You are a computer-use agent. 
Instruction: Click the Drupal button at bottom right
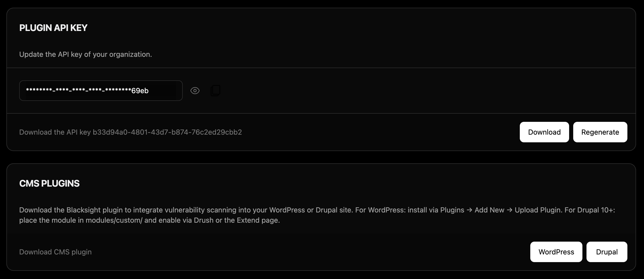click(x=607, y=252)
